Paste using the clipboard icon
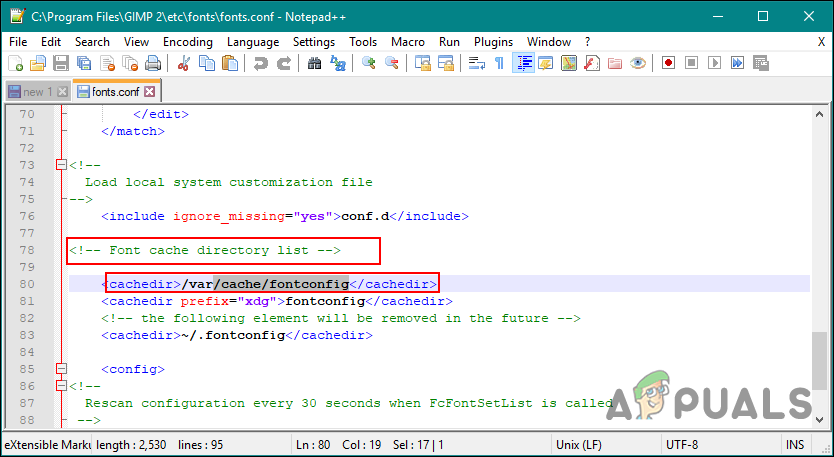 coord(230,63)
